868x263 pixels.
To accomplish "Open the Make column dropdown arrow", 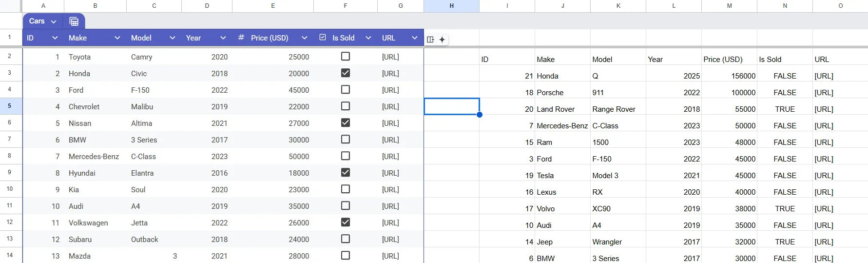I will click(117, 38).
